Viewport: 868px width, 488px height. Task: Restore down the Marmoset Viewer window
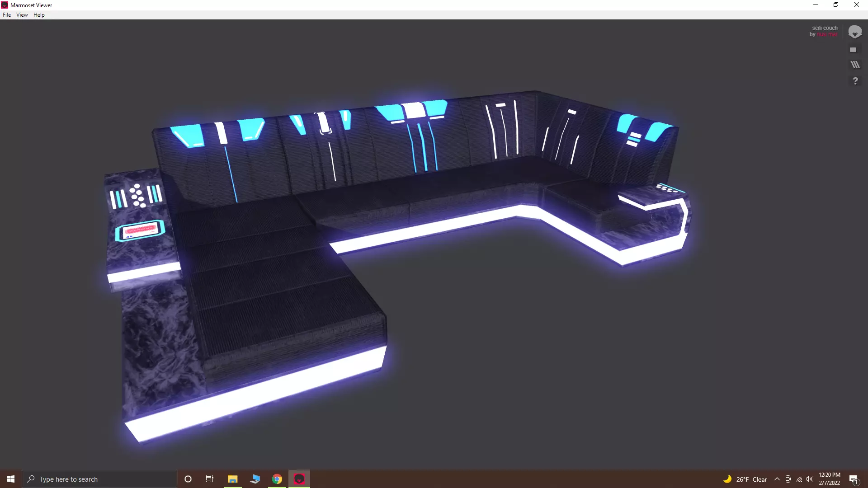pyautogui.click(x=836, y=5)
